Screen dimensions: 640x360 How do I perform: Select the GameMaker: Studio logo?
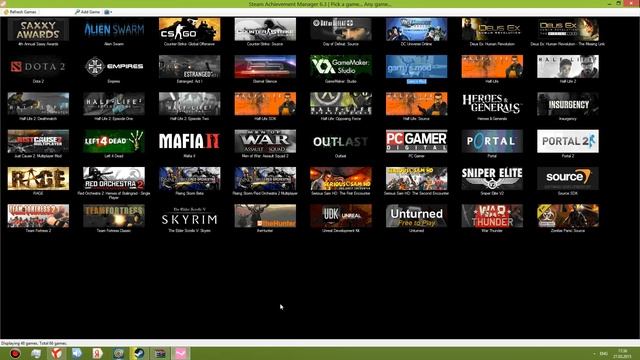pyautogui.click(x=341, y=67)
